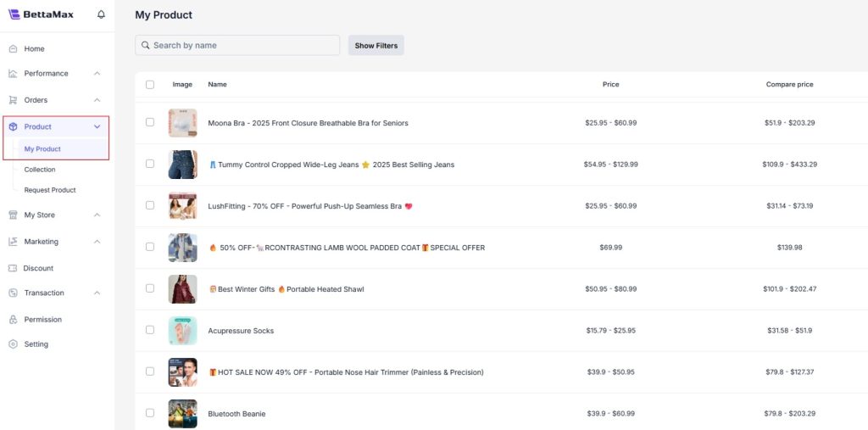
Task: Open the Bluetooth Beanie product name
Action: pyautogui.click(x=236, y=414)
